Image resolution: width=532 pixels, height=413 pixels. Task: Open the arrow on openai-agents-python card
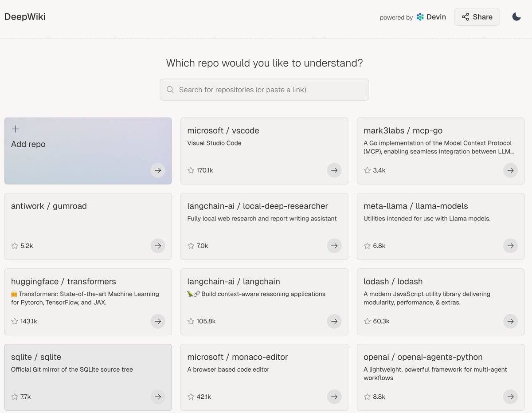pyautogui.click(x=511, y=397)
